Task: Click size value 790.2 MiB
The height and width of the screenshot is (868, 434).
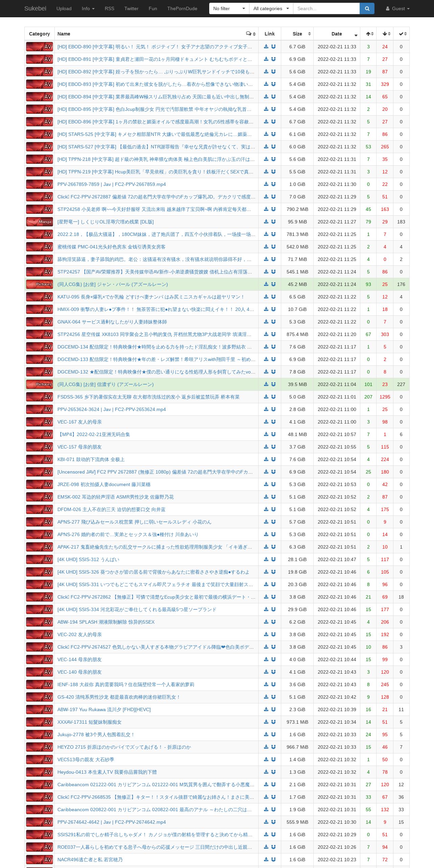Action: point(297,209)
